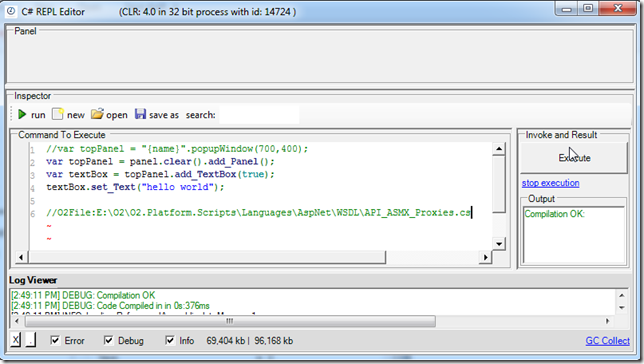The height and width of the screenshot is (364, 644).
Task: Click 'Invoke and Result' group title
Action: [561, 135]
